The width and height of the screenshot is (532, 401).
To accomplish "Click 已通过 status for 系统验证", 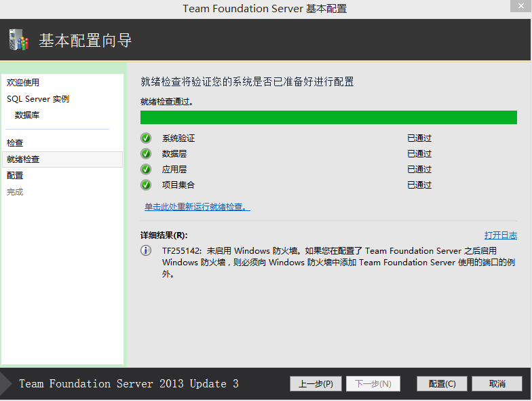I will [x=419, y=138].
